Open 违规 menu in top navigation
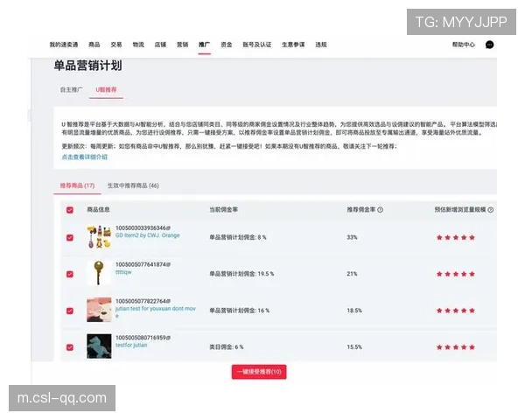This screenshot has width=525, height=420. [x=321, y=45]
